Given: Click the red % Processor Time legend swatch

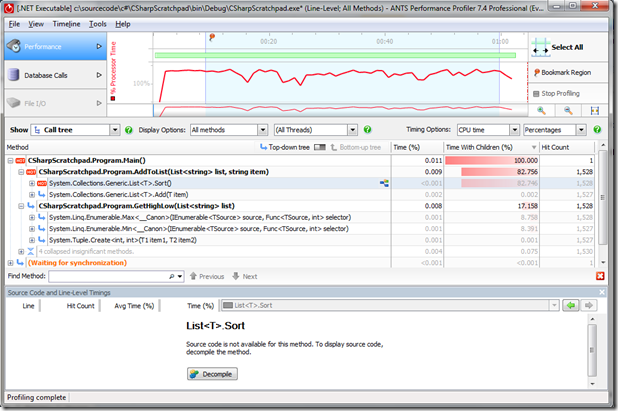Looking at the screenshot, I should pyautogui.click(x=113, y=98).
